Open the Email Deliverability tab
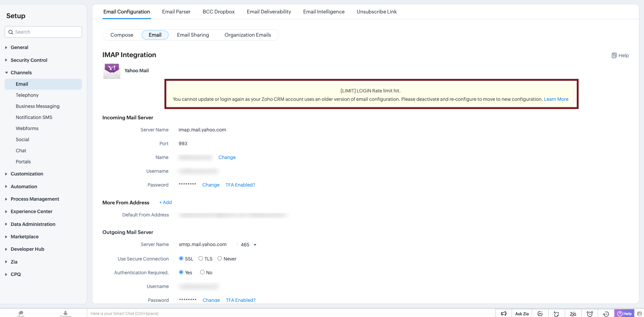The height and width of the screenshot is (317, 644). 269,12
